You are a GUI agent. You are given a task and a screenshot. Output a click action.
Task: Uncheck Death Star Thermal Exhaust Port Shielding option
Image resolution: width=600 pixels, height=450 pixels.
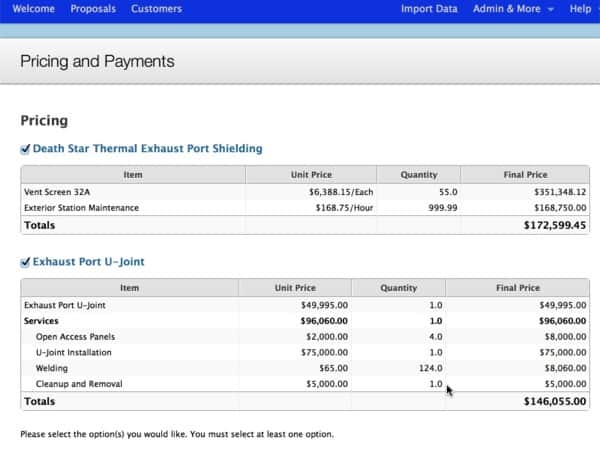coord(25,149)
